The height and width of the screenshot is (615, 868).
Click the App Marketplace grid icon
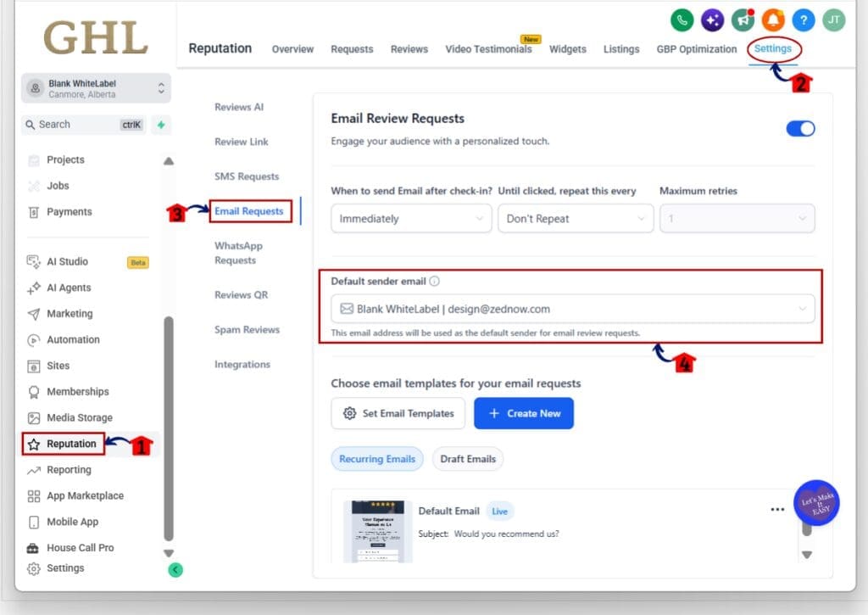(34, 496)
